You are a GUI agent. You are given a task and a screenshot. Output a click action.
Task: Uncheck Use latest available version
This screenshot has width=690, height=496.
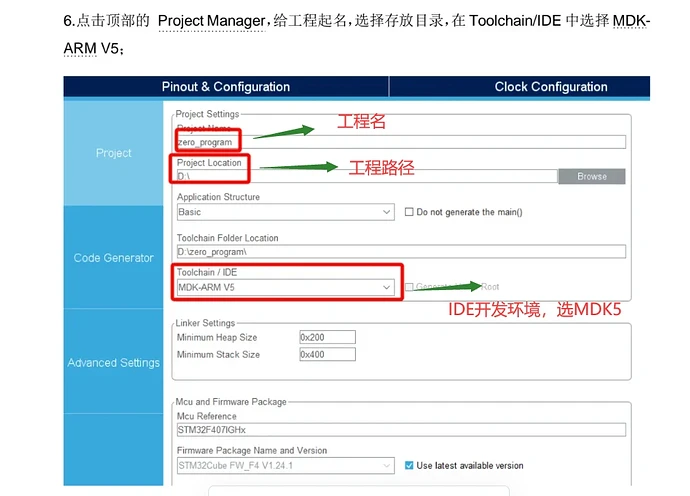409,466
